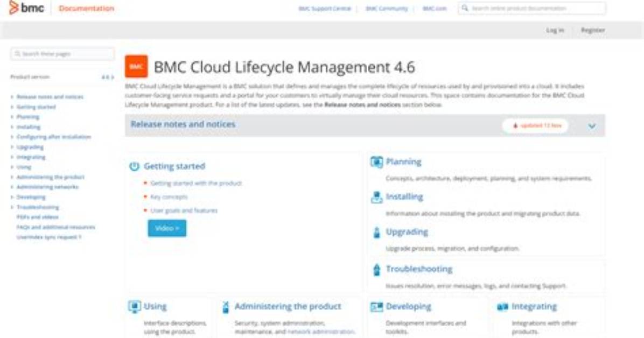Open the Getting started heading in main content

(174, 166)
